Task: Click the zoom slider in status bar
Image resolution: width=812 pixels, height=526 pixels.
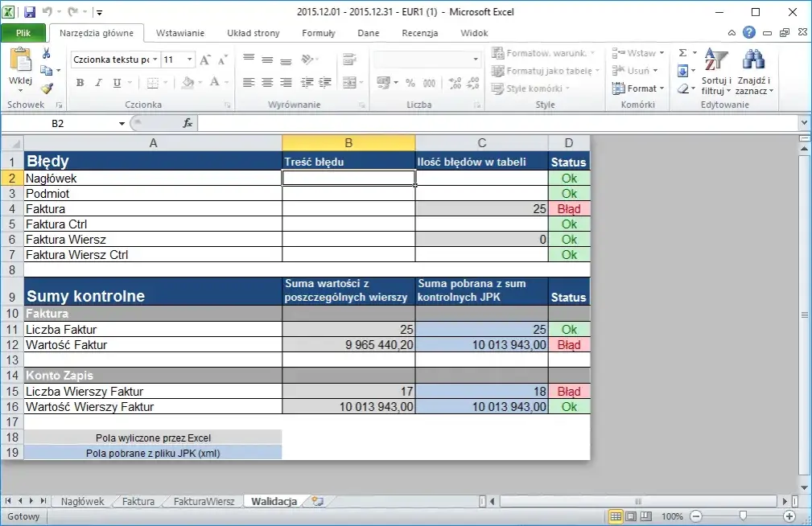Action: pos(743,516)
